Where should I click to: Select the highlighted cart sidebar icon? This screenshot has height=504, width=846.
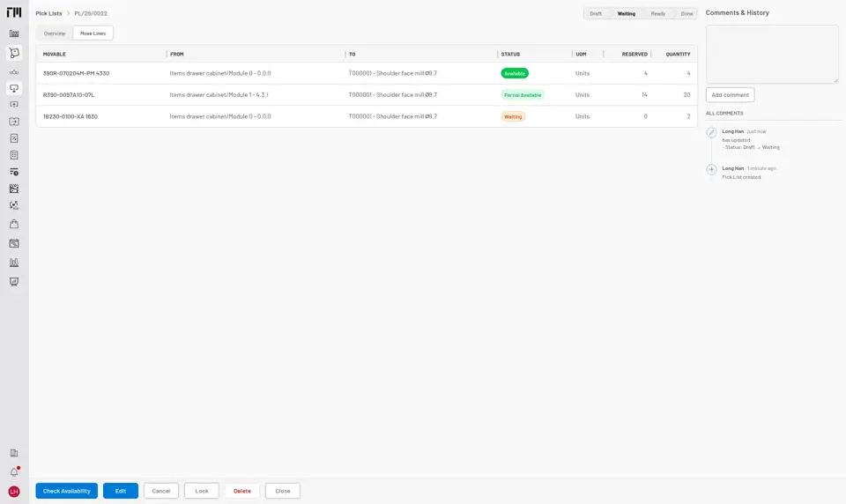pos(14,53)
